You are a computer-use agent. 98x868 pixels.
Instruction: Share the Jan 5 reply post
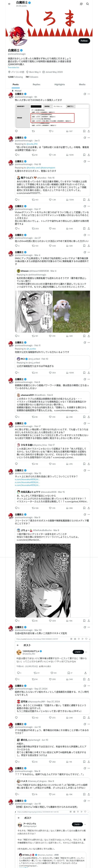[89, 155]
